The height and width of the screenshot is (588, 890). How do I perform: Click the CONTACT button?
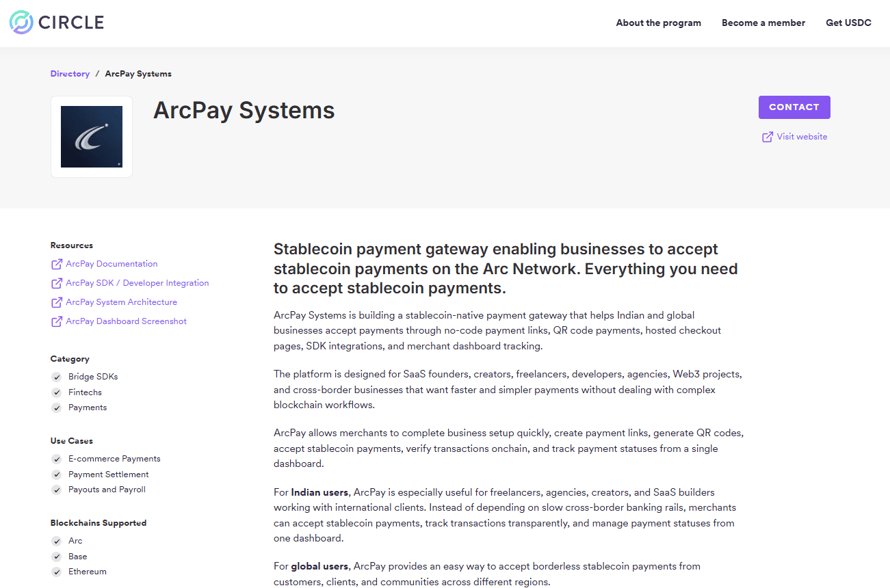click(x=794, y=107)
